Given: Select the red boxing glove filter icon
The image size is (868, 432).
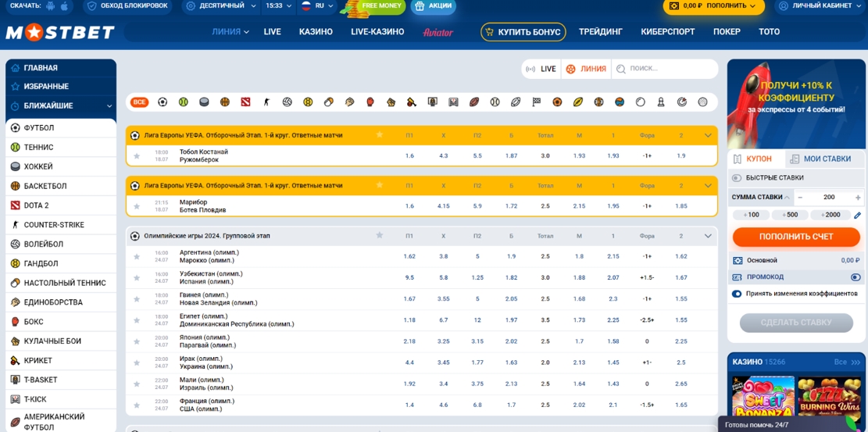Looking at the screenshot, I should point(370,102).
